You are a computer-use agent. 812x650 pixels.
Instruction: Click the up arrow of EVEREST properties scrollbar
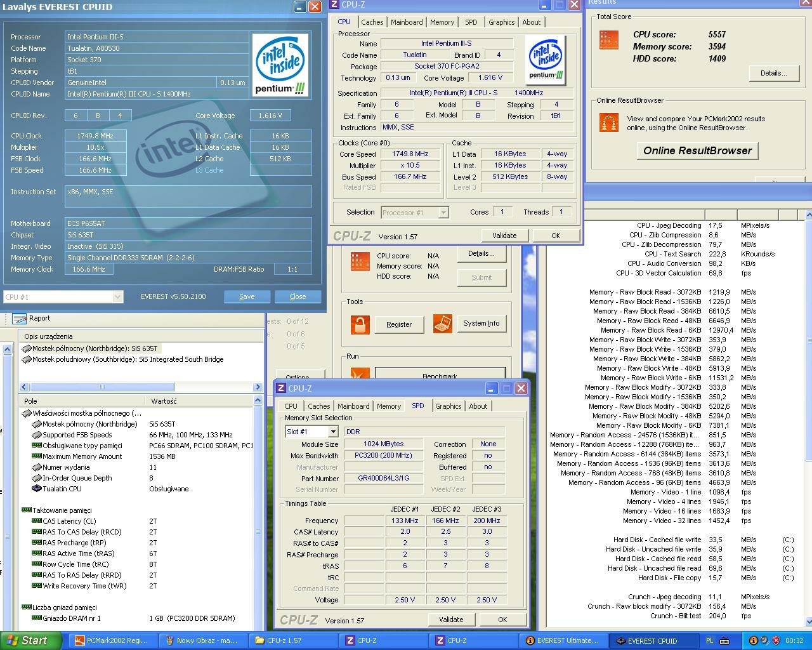click(258, 401)
